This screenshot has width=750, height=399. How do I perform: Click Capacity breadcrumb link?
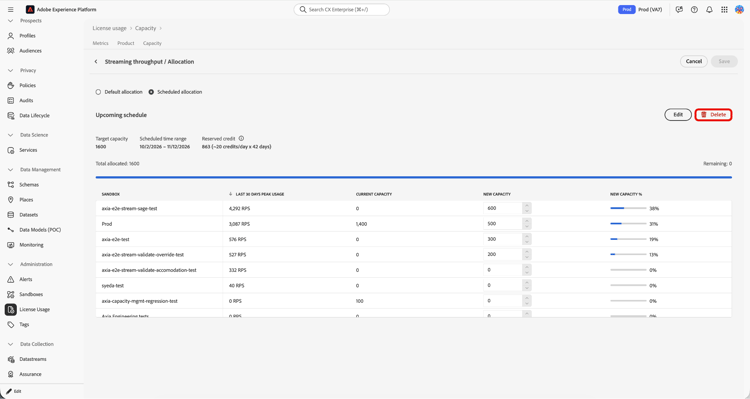145,28
